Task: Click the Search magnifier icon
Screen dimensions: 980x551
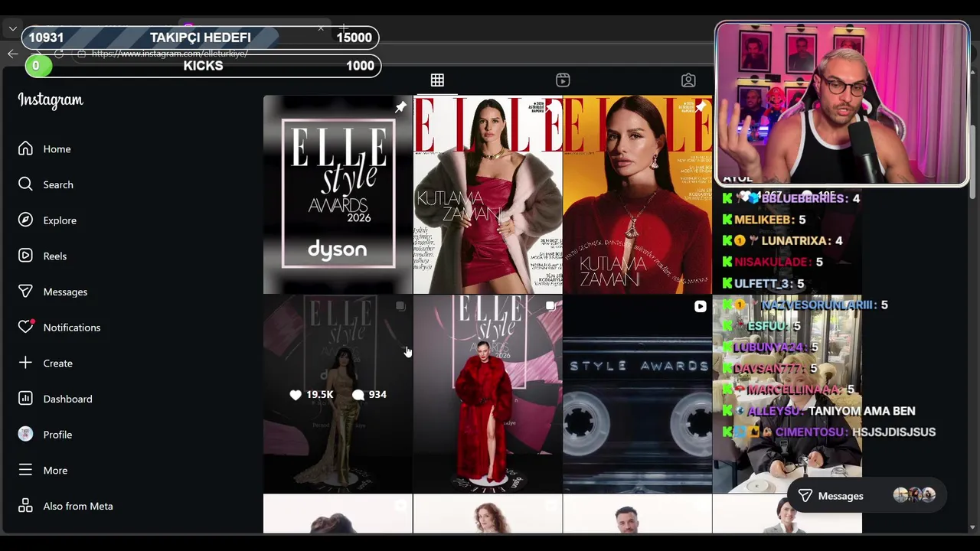Action: tap(25, 184)
